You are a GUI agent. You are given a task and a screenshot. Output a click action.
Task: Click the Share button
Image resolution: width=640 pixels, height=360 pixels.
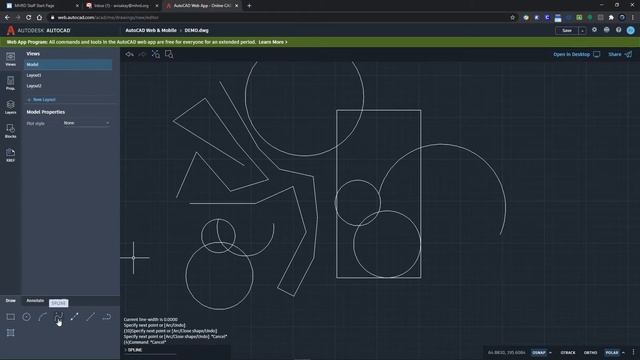620,54
